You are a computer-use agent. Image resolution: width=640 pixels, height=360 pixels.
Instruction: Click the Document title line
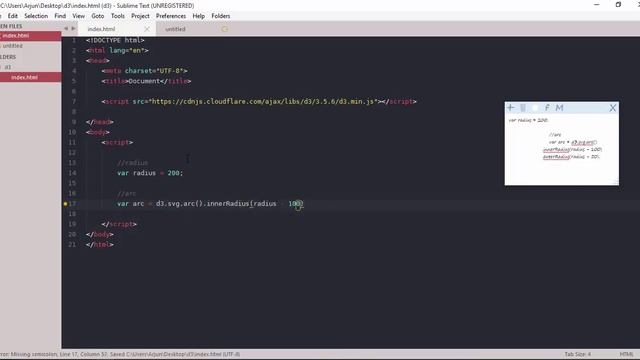coord(146,81)
